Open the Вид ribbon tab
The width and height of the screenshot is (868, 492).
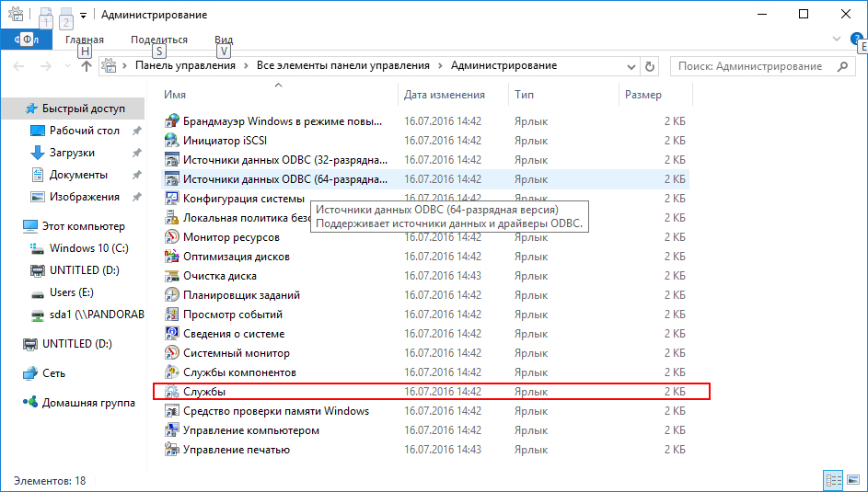(x=224, y=40)
